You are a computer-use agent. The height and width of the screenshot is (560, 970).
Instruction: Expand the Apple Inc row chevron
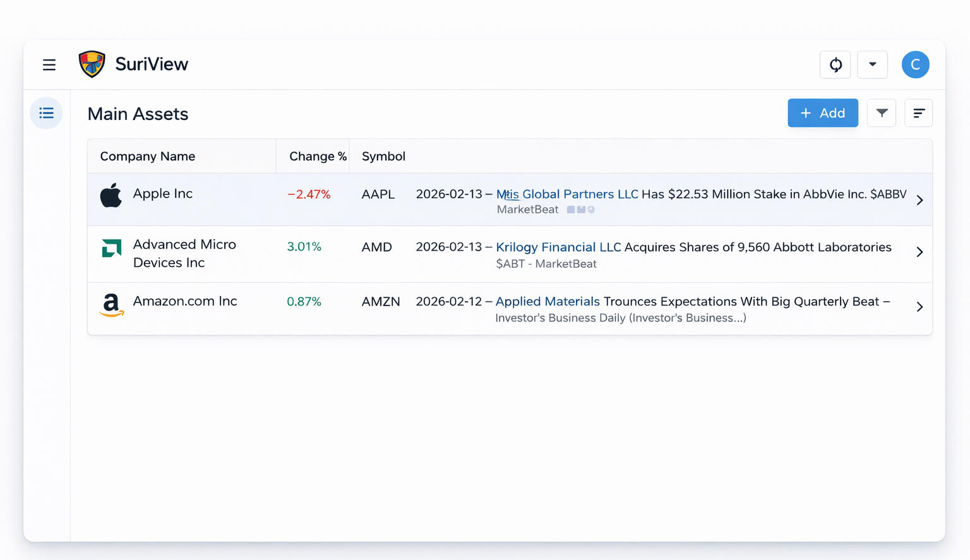point(919,200)
